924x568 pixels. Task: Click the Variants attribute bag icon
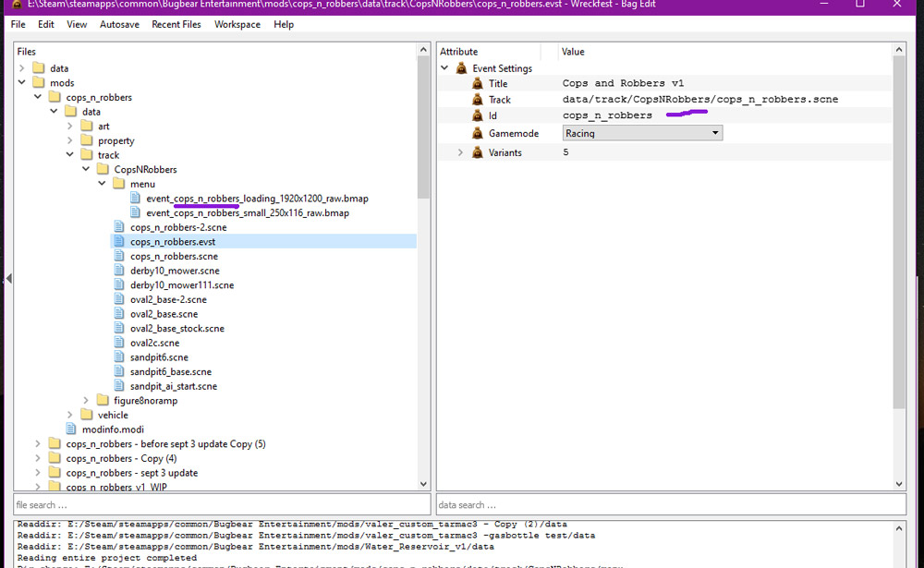click(x=478, y=152)
